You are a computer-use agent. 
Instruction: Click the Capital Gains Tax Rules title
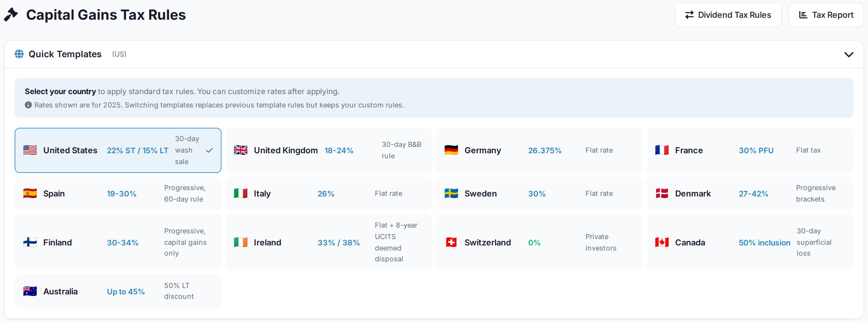[106, 15]
